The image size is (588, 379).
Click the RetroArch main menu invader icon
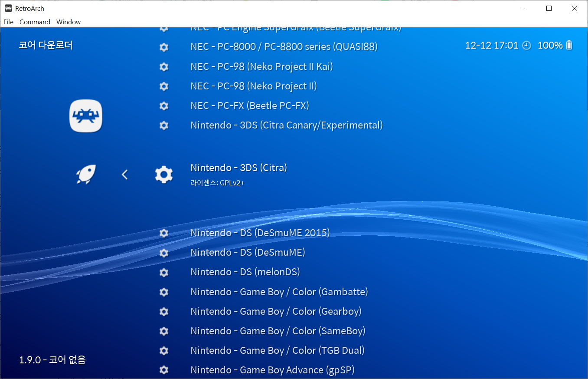point(86,116)
